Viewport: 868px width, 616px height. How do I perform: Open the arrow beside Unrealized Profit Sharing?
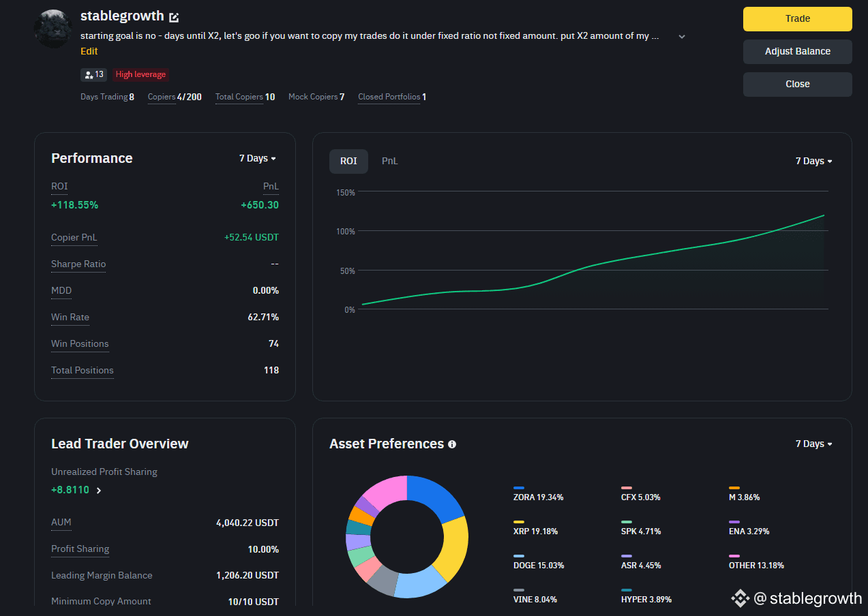click(x=99, y=490)
